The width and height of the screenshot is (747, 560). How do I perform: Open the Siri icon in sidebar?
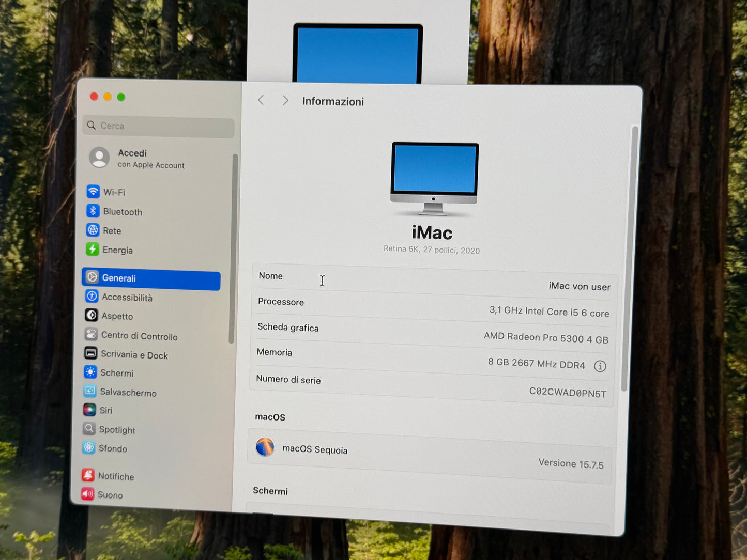(x=89, y=410)
